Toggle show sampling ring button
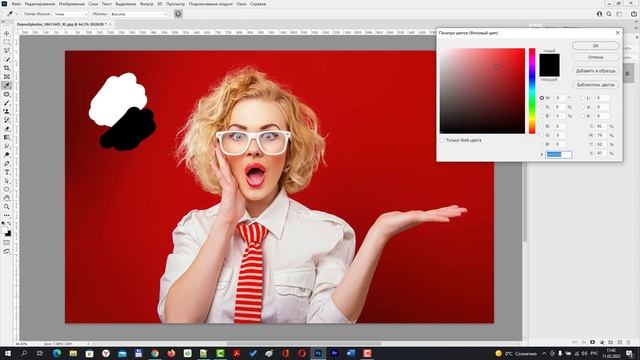 pos(178,14)
